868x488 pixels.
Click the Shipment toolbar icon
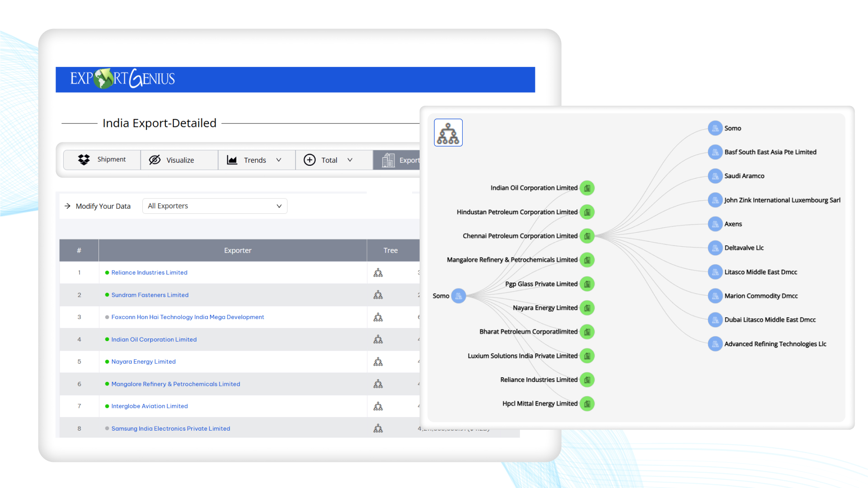[84, 160]
